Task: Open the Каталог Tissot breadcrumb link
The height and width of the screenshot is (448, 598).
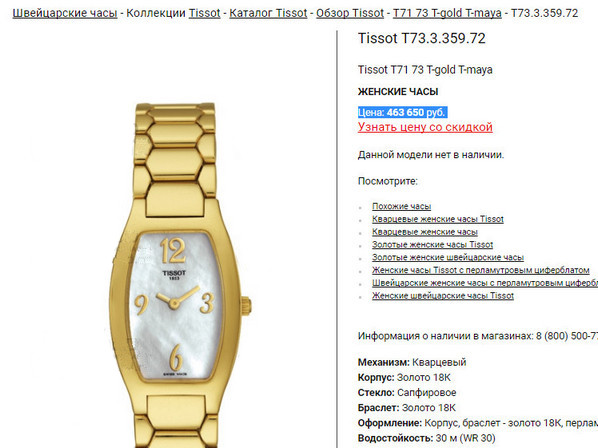Action: coord(268,13)
